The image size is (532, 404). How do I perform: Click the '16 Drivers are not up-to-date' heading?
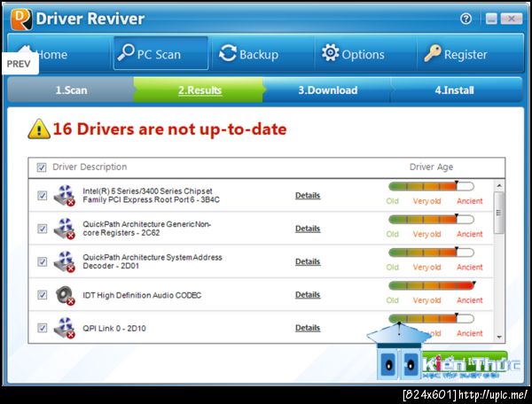[x=169, y=129]
